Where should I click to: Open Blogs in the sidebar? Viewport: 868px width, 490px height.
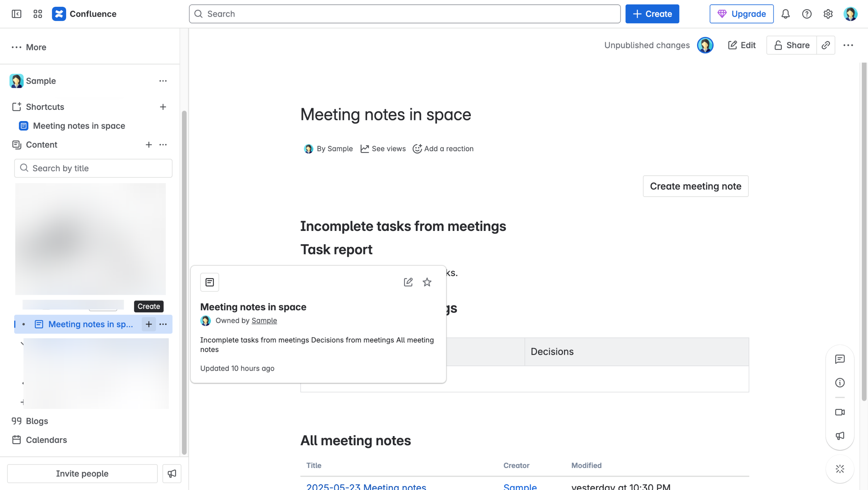37,421
